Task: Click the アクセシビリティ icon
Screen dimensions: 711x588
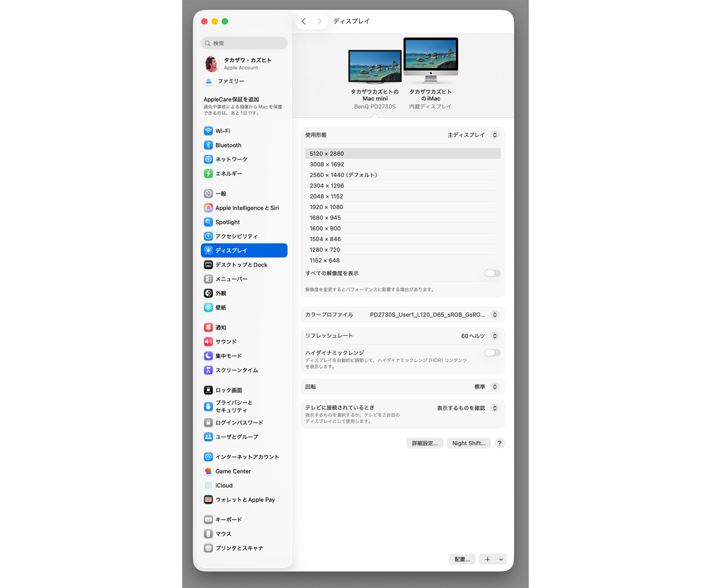Action: tap(208, 236)
